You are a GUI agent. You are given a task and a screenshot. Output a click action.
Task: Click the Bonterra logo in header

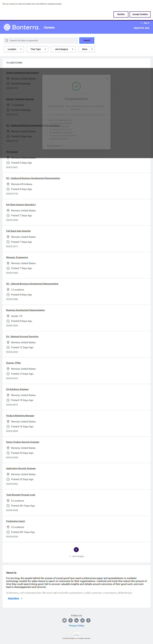click(x=22, y=27)
